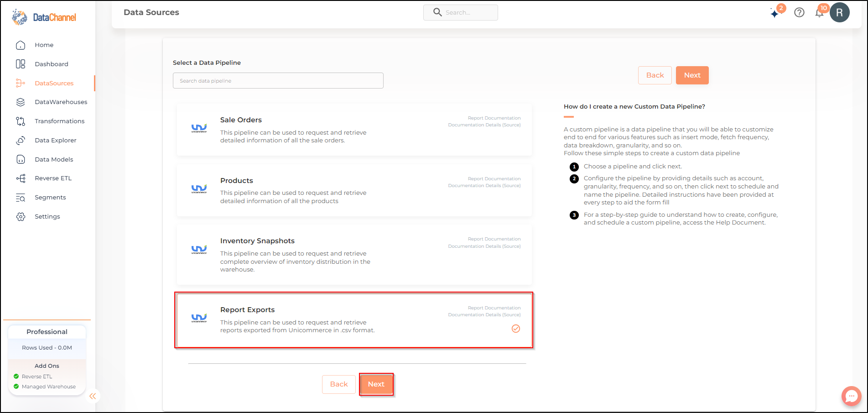Click the Settings gear icon
This screenshot has width=868, height=413.
21,217
